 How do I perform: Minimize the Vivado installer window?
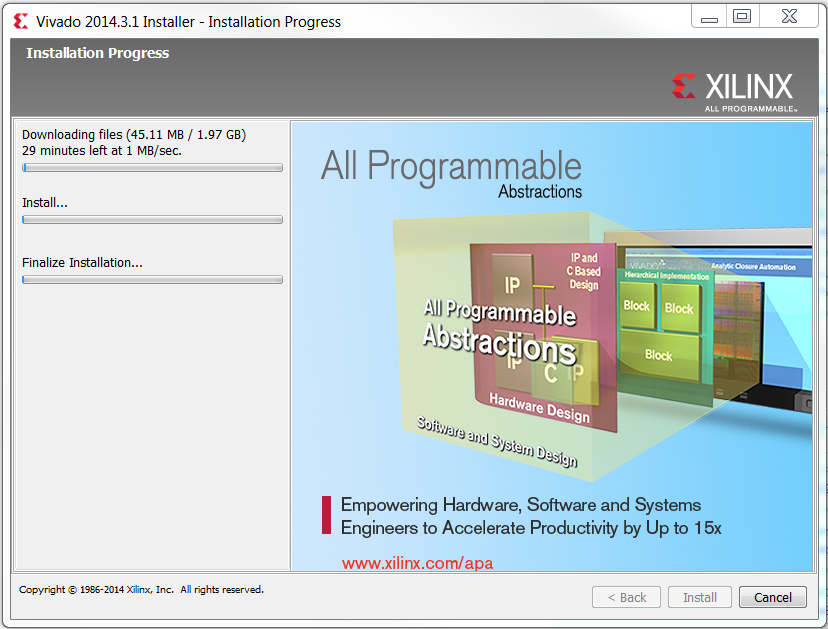tap(709, 17)
